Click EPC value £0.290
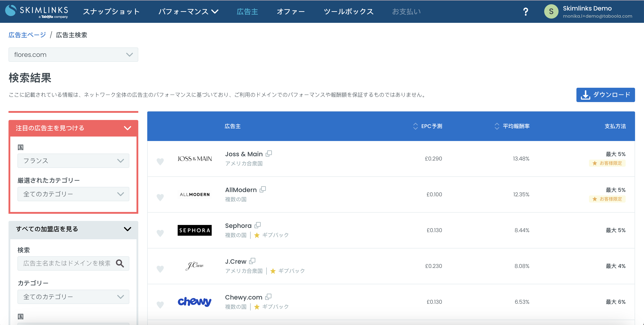Screen dimensions: 644x325 pyautogui.click(x=433, y=158)
